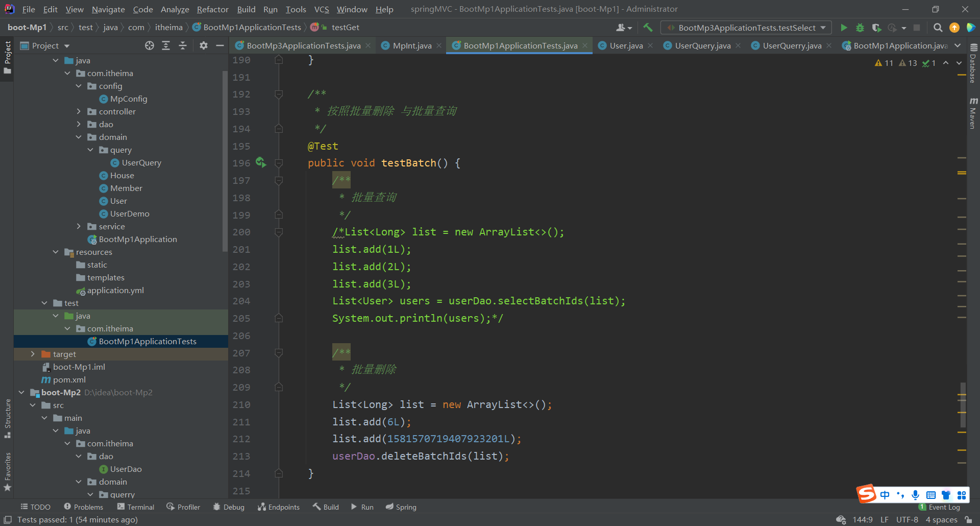Open the Maven tool window
Screen dimensions: 980x526
973,113
